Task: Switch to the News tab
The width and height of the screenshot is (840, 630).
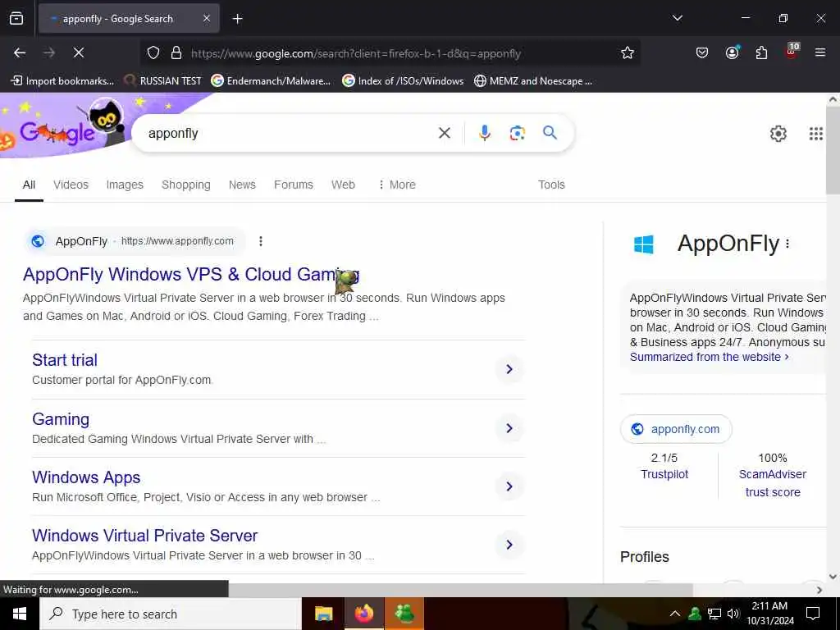Action: [242, 185]
